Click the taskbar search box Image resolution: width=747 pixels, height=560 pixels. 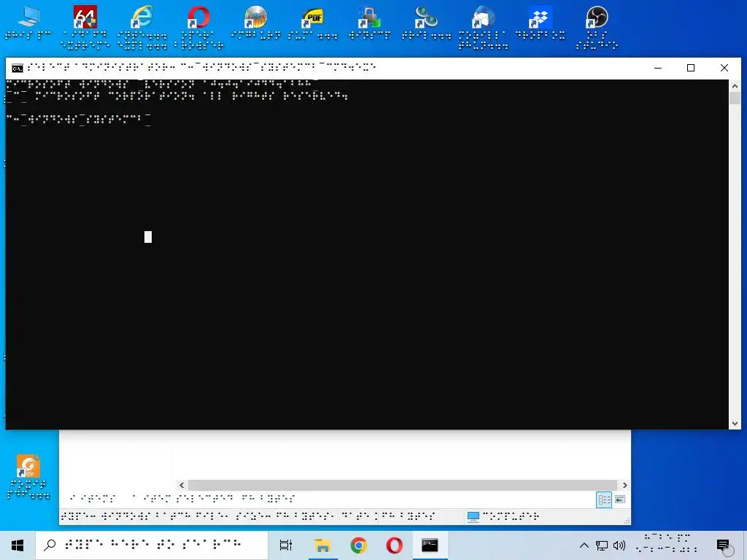(152, 545)
